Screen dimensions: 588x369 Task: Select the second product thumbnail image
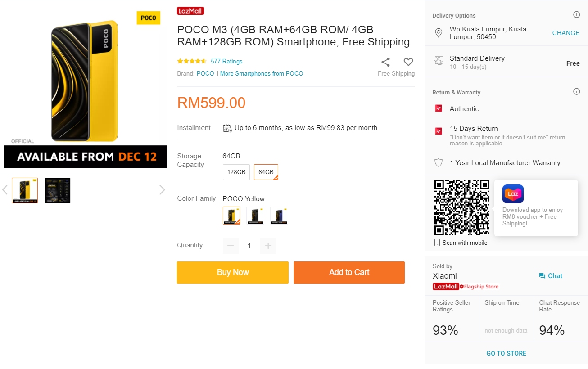point(58,190)
